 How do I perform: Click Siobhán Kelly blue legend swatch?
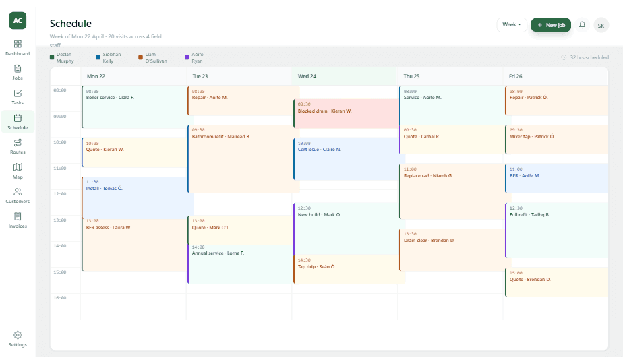click(98, 57)
